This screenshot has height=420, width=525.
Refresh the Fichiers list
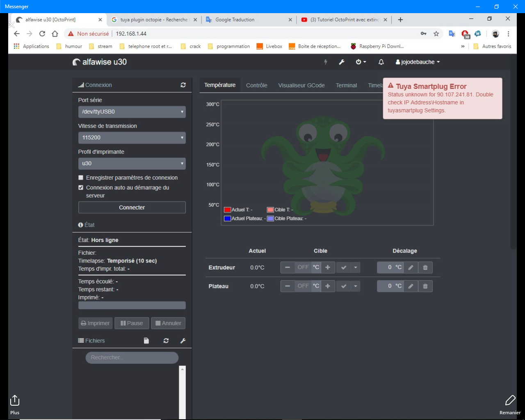(166, 341)
